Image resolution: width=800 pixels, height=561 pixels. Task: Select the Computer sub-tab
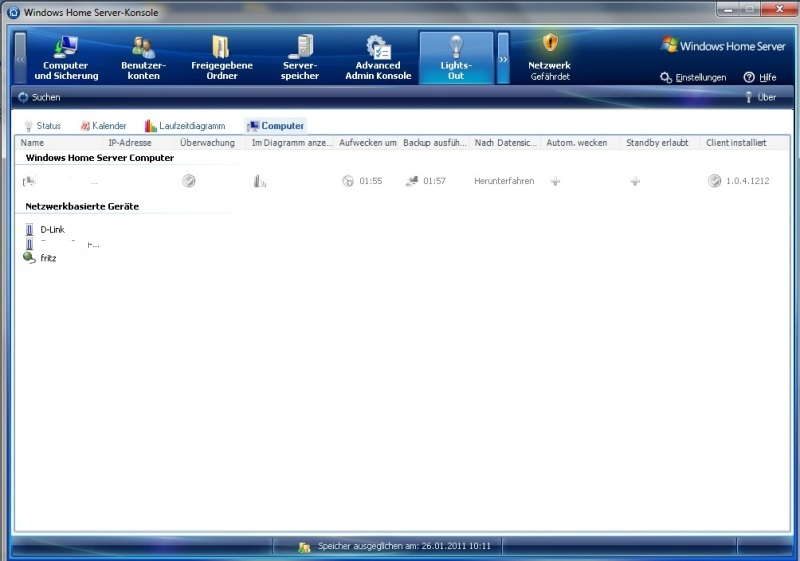276,125
